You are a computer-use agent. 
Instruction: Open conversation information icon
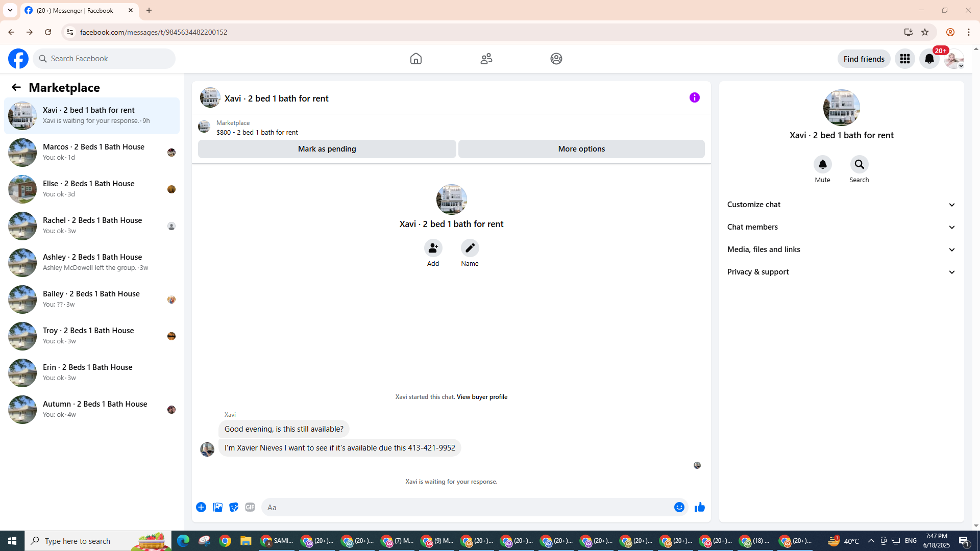click(x=695, y=97)
